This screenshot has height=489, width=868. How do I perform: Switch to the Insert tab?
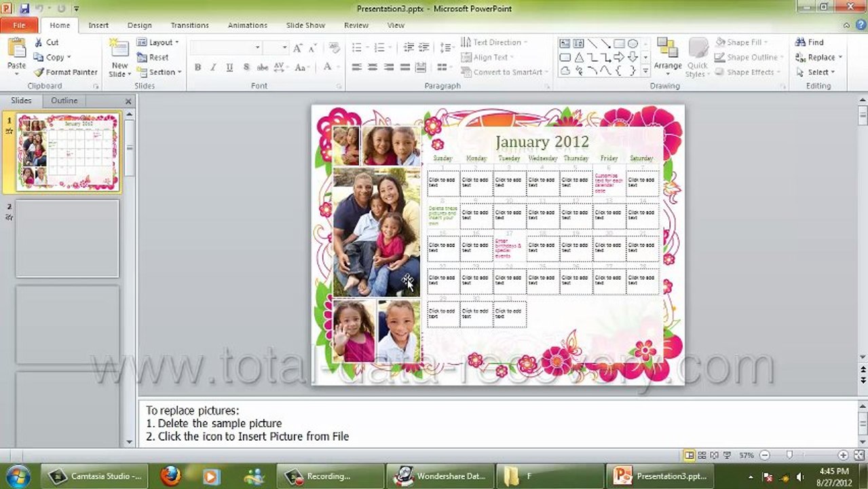coord(98,25)
